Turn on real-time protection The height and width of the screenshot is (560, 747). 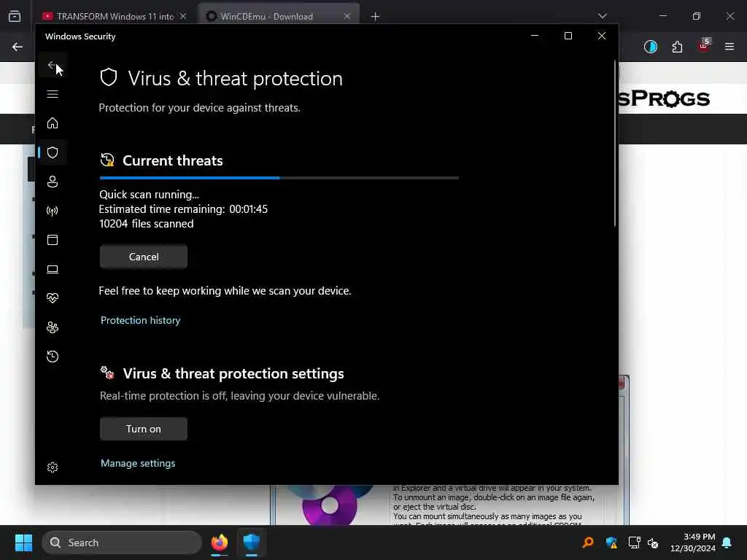pyautogui.click(x=144, y=429)
